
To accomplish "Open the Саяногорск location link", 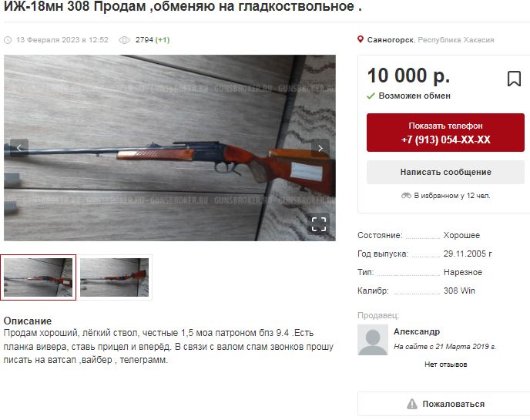I will click(390, 40).
